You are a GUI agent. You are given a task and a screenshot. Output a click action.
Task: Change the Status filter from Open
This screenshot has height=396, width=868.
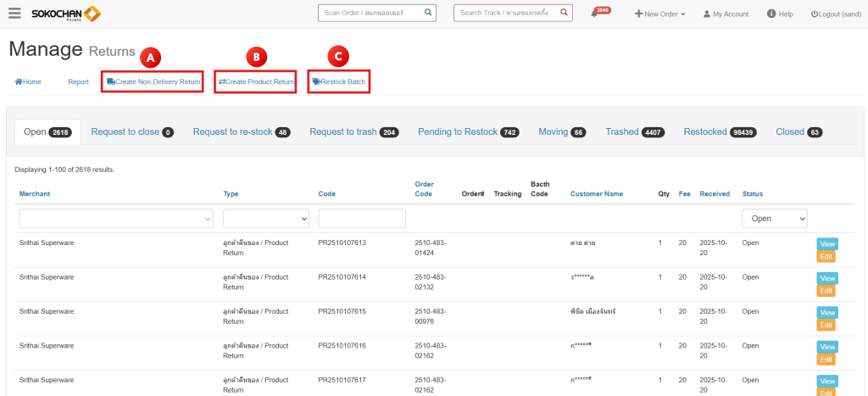[x=774, y=219]
